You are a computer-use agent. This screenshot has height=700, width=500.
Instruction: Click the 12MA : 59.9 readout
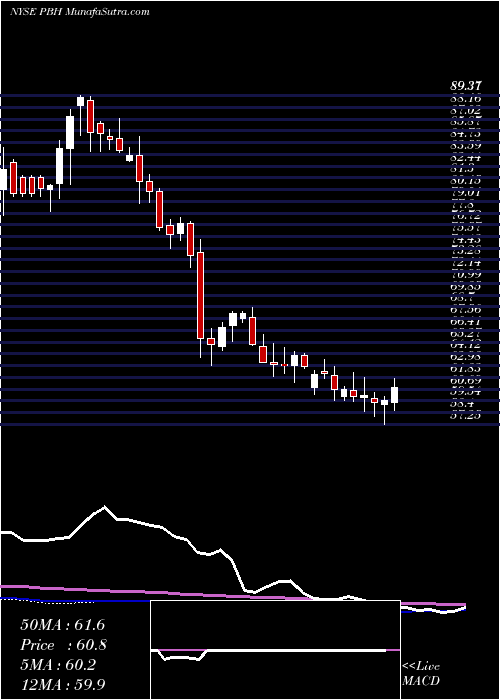coord(62,684)
